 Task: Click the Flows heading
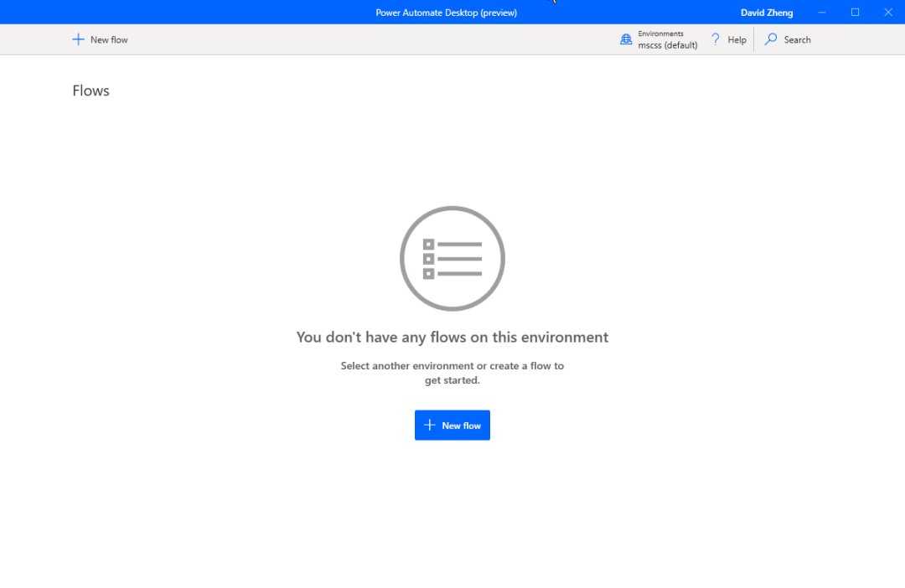tap(90, 90)
